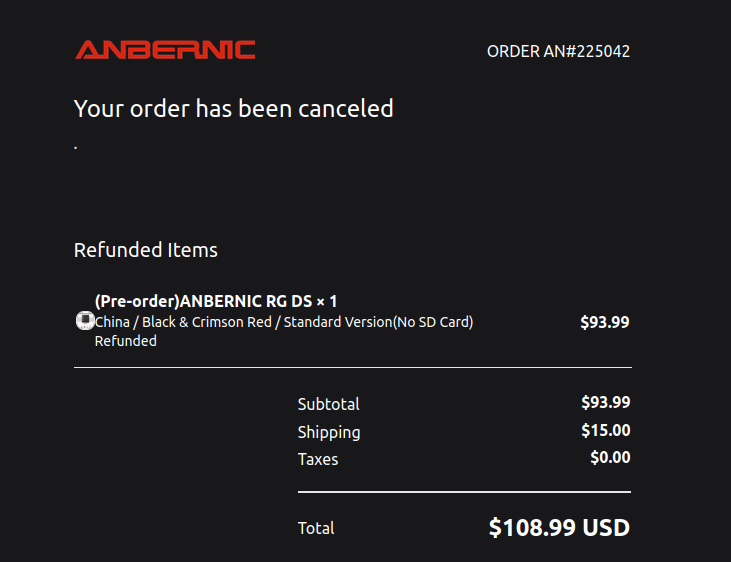Click the Subtotal amount $93.99
The width and height of the screenshot is (731, 562).
coord(605,402)
